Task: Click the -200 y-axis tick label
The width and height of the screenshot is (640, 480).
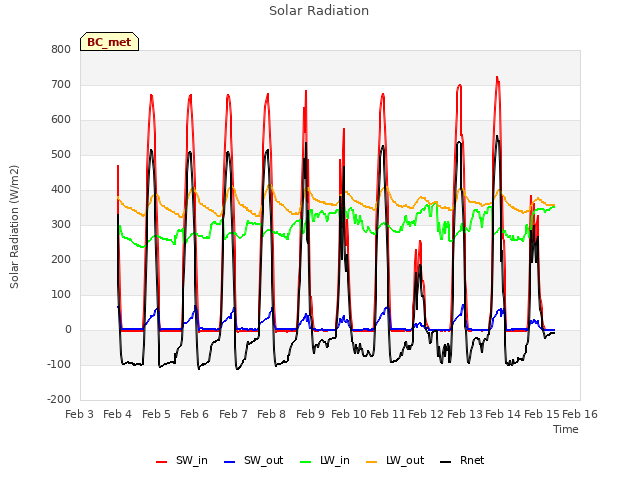Action: [x=59, y=400]
